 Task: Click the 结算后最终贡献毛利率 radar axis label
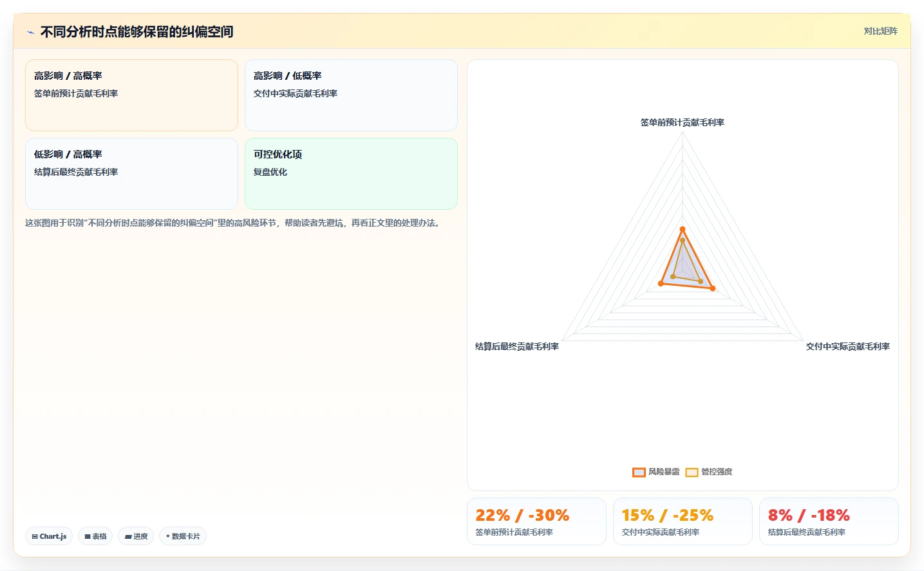(x=517, y=346)
